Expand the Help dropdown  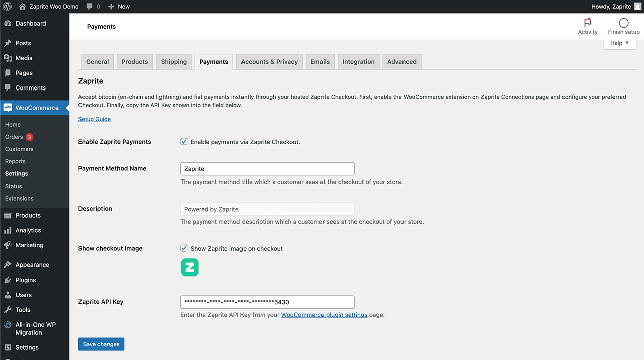pos(619,43)
